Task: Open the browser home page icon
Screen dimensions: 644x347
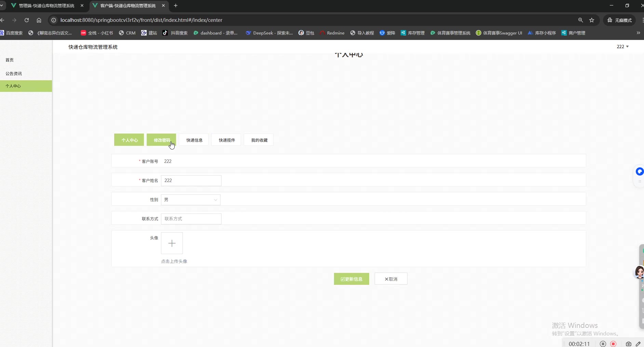Action: (x=39, y=20)
